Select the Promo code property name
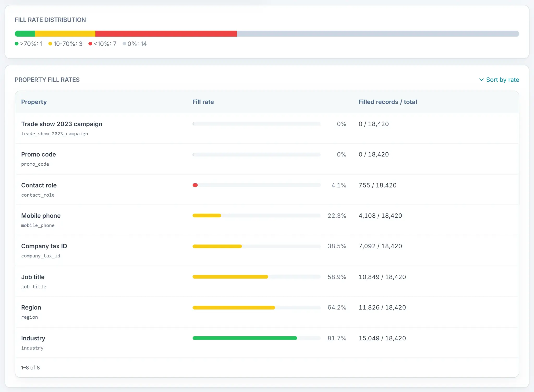This screenshot has width=534, height=392. click(38, 154)
